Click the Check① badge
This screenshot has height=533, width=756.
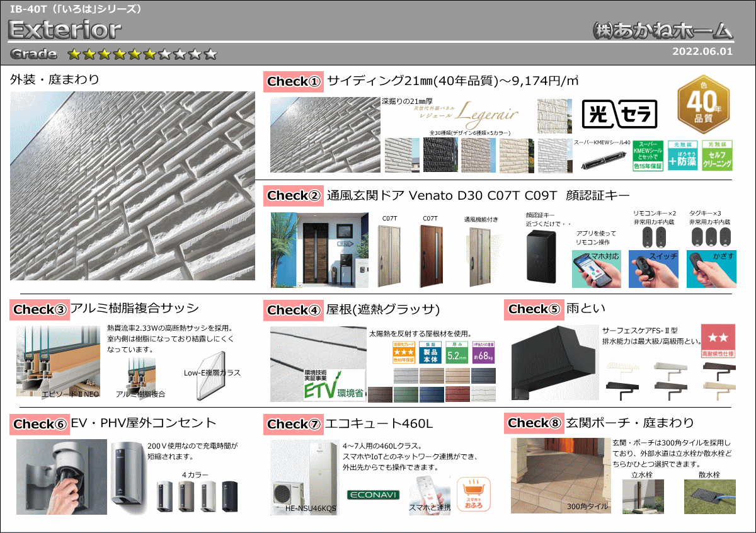click(294, 82)
